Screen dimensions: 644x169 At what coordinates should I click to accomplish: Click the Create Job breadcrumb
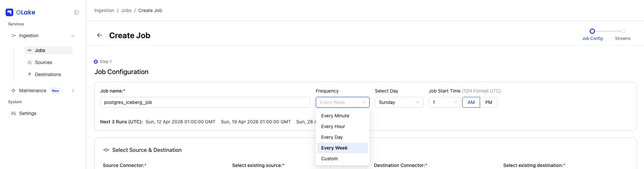(x=150, y=10)
